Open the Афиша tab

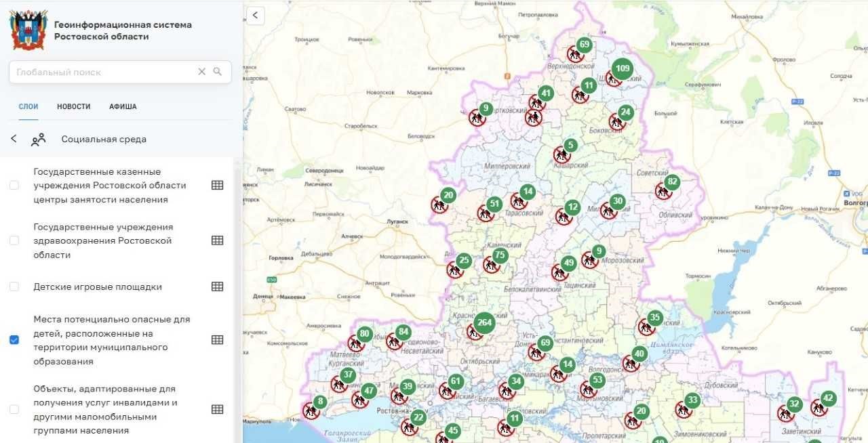[123, 106]
